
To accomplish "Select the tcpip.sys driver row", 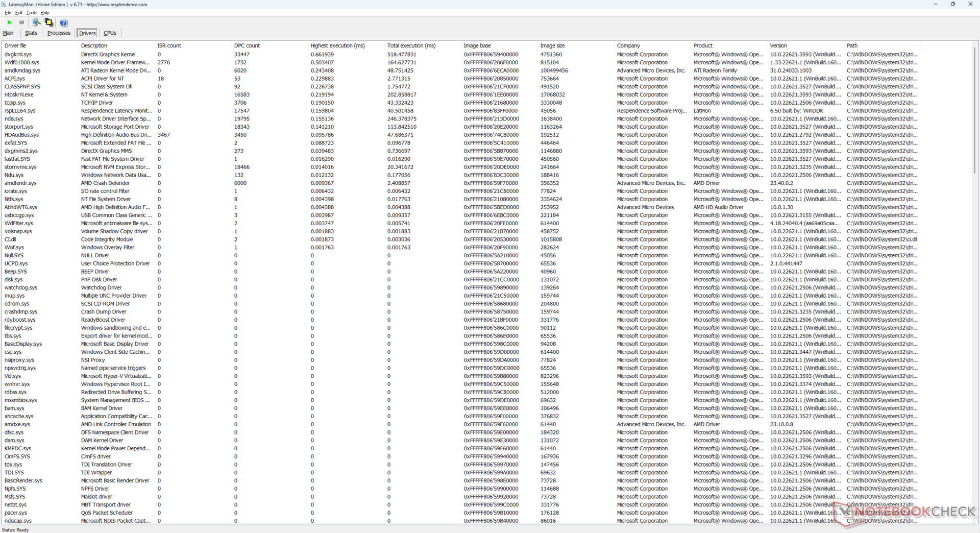I will [461, 103].
